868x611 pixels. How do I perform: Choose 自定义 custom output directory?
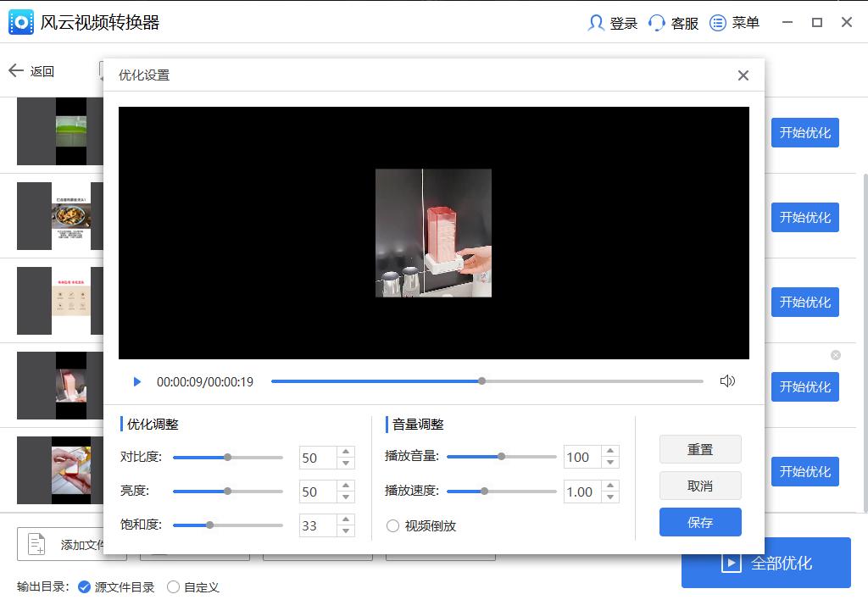[x=174, y=586]
